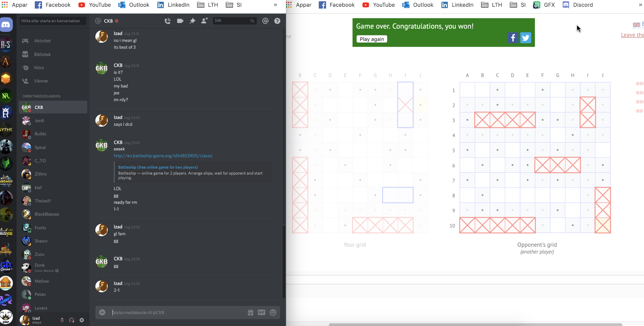Screen dimensions: 644x326
Task: Click the Play again button
Action: click(x=371, y=39)
